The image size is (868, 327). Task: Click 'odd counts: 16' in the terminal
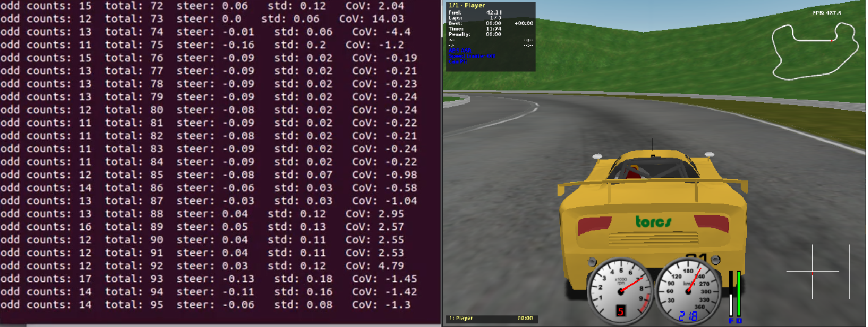tap(45, 227)
